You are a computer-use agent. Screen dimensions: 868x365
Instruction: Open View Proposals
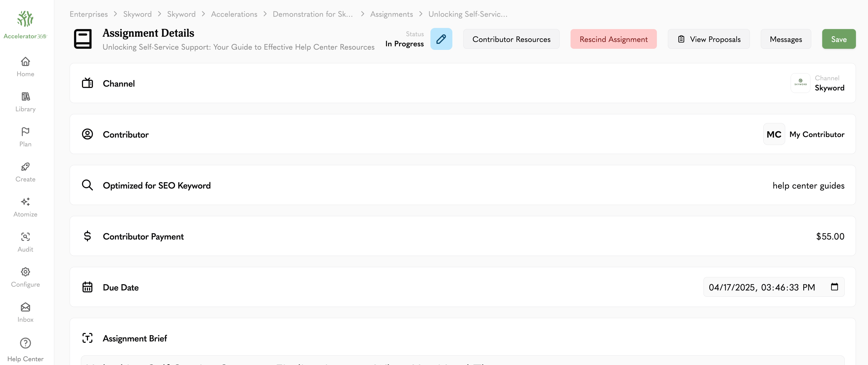pyautogui.click(x=709, y=39)
